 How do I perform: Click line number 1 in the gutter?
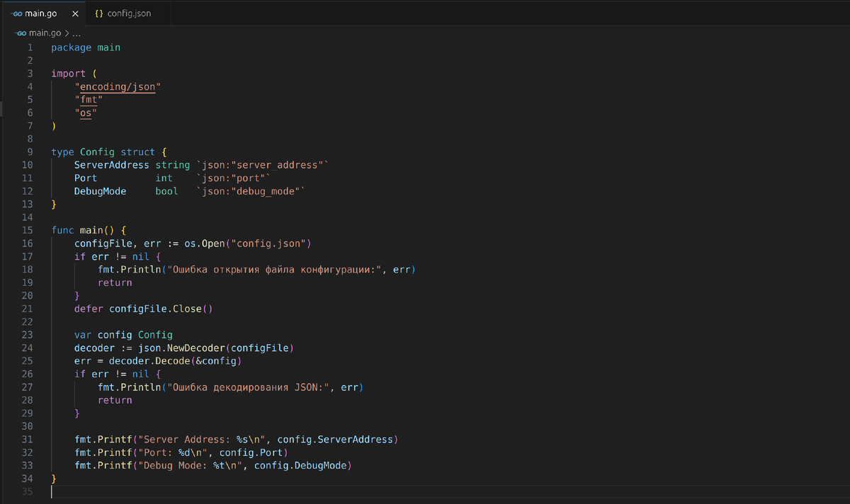tap(30, 47)
